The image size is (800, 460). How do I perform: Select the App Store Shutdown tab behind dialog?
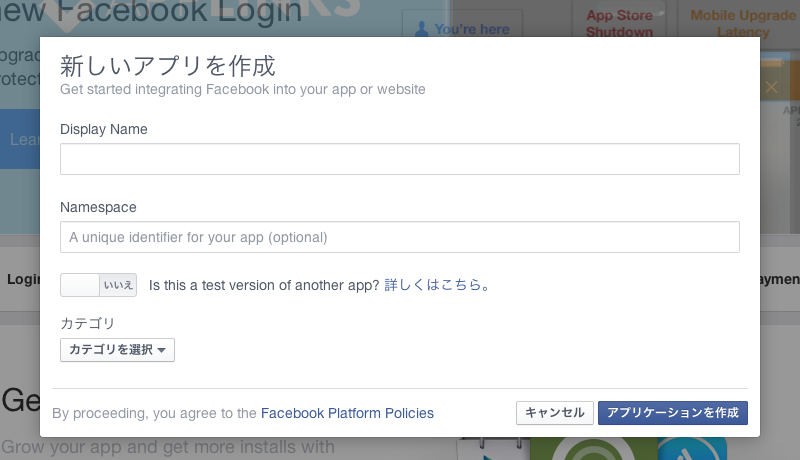619,23
